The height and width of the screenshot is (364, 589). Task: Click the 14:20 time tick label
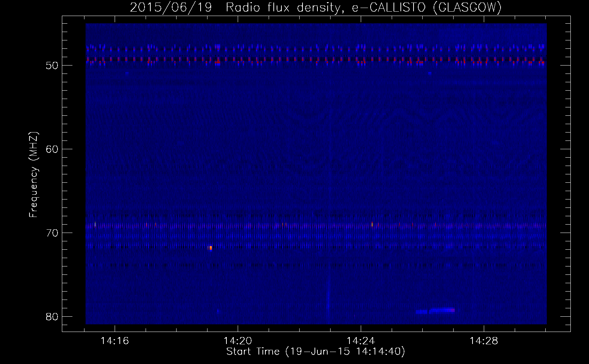coord(238,341)
